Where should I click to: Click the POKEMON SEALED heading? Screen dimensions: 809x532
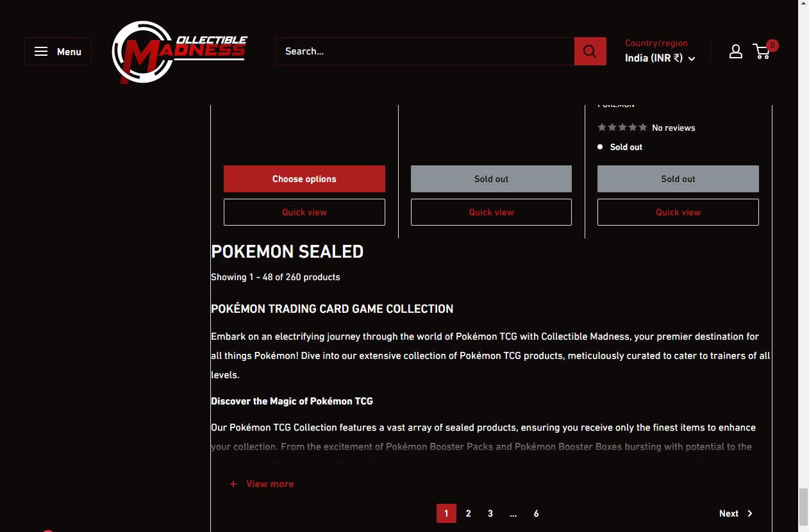(287, 252)
